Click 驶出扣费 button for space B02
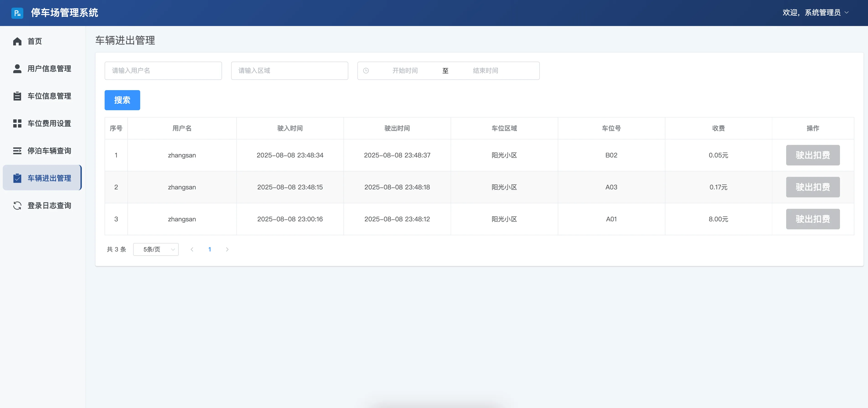Screen dimensions: 868x408 coord(812,155)
